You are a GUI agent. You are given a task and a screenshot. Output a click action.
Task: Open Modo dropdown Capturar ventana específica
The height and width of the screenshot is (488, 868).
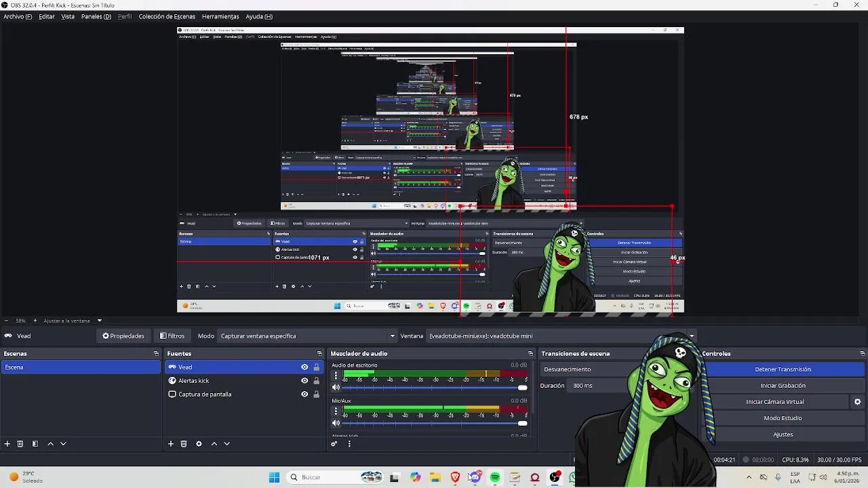307,336
